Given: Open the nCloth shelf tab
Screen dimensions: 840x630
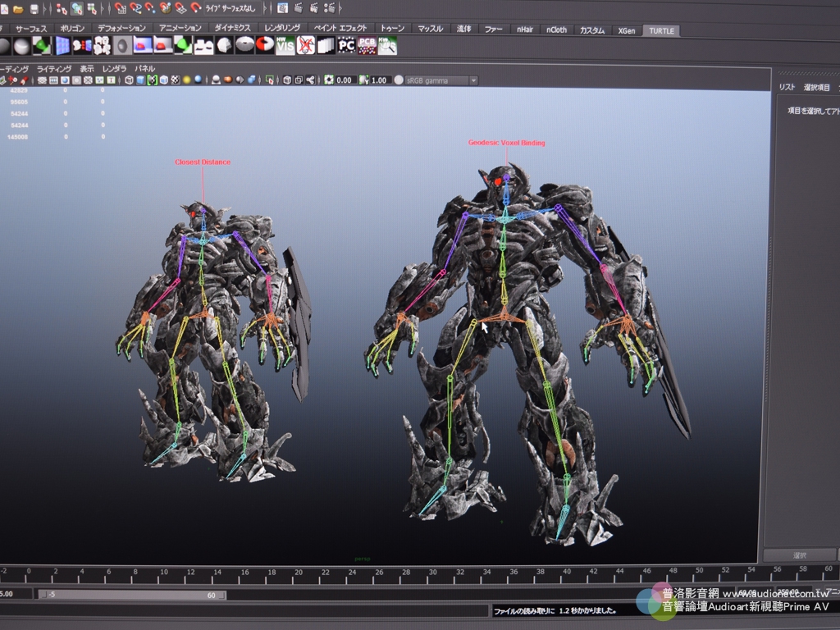Looking at the screenshot, I should point(557,30).
